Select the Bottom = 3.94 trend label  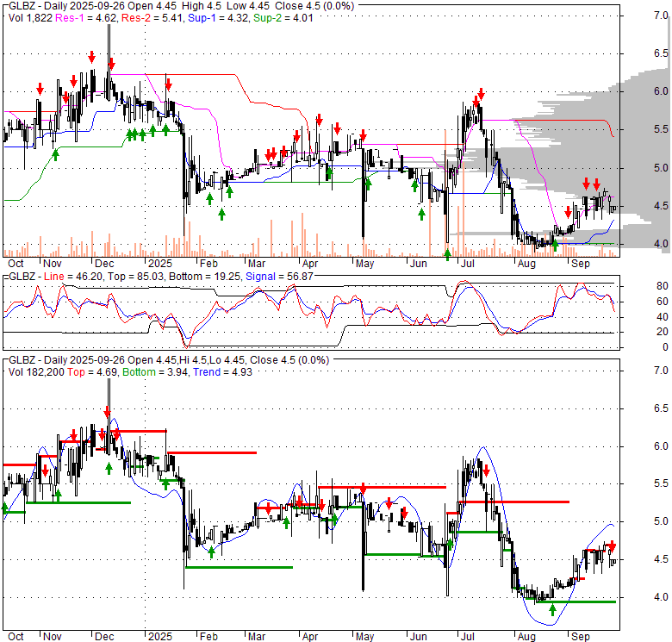click(x=155, y=372)
